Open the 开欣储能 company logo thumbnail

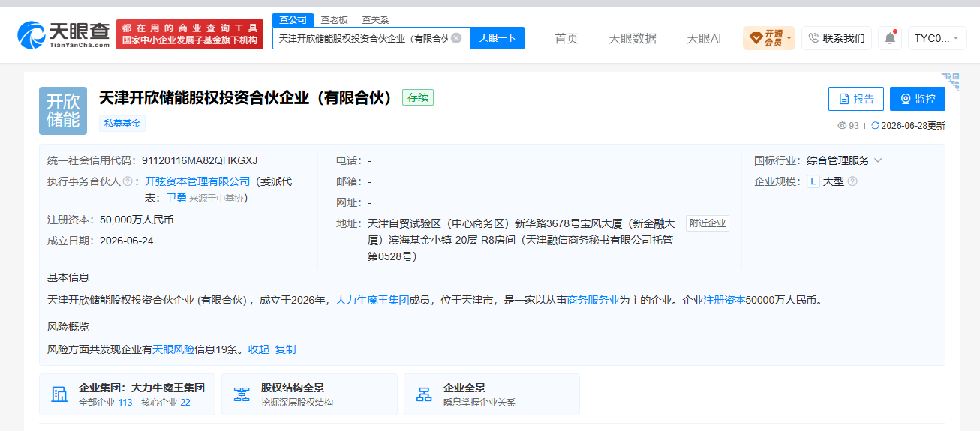click(63, 111)
